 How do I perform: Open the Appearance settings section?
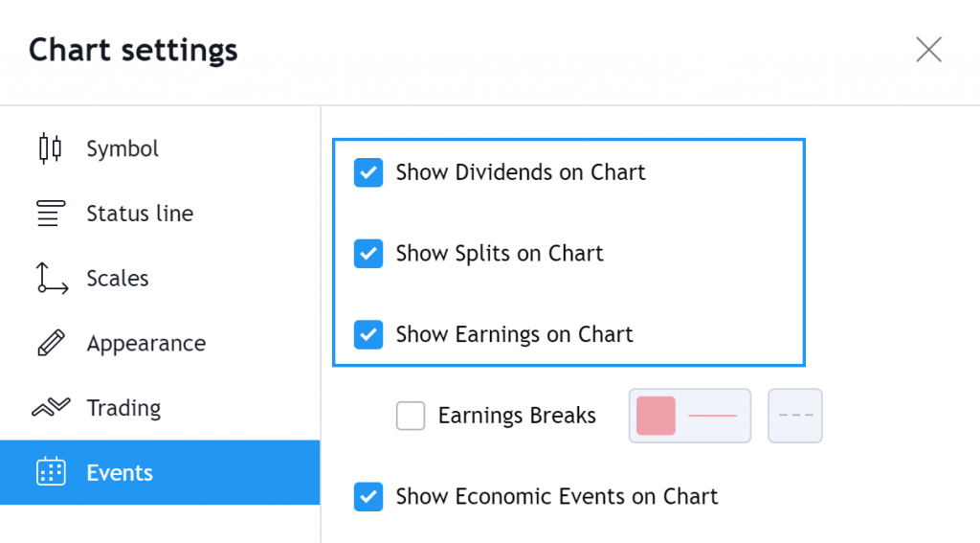point(146,344)
